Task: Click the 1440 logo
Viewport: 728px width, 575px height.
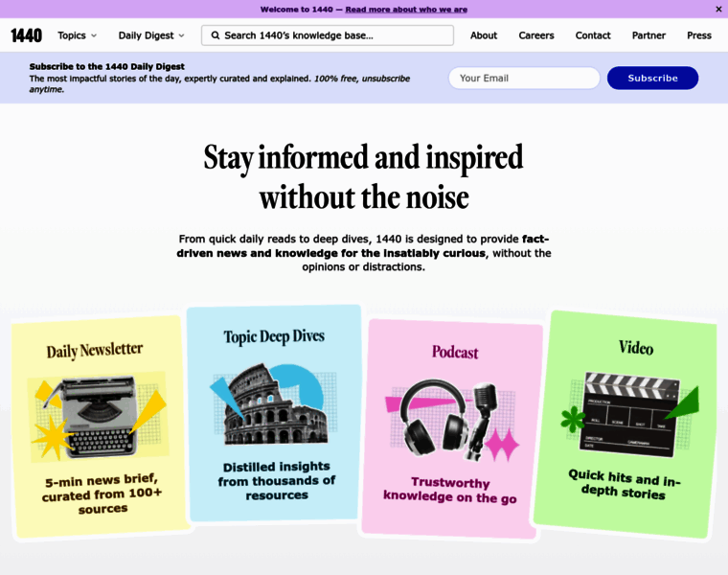Action: tap(26, 35)
